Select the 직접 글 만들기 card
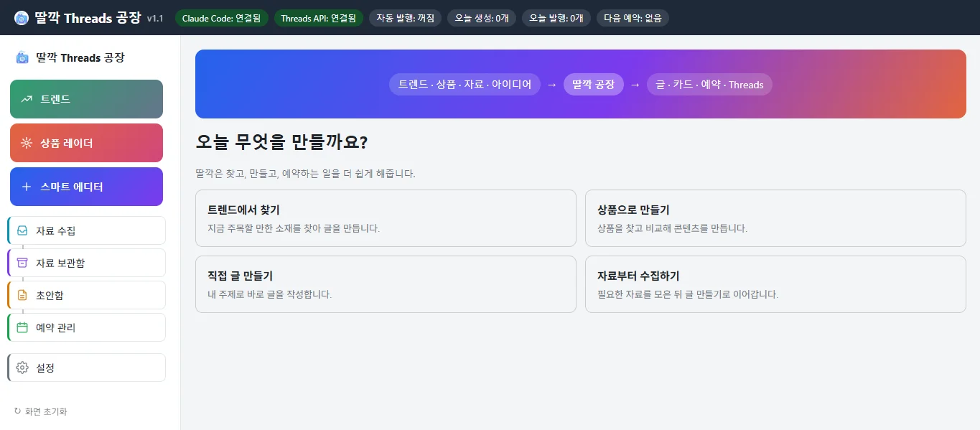The height and width of the screenshot is (430, 980). [x=386, y=284]
